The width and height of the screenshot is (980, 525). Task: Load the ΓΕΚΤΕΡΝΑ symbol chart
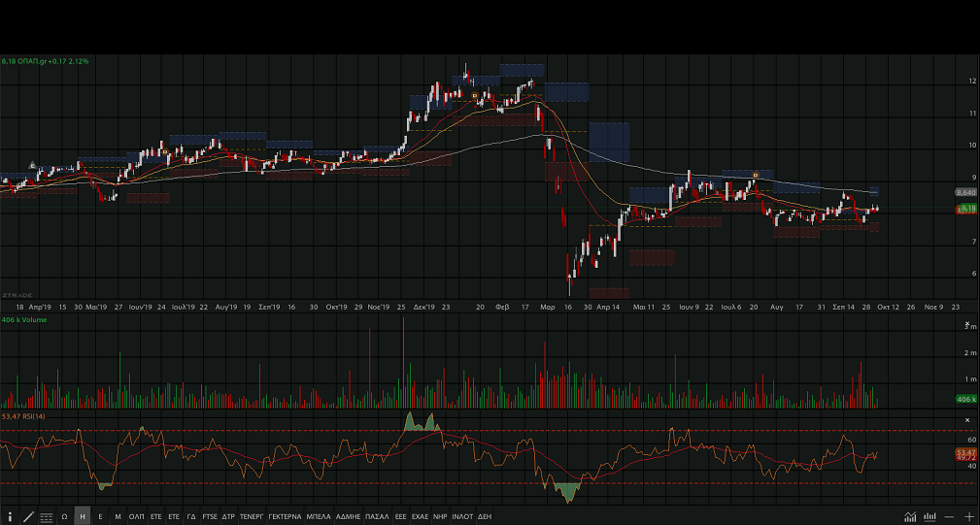click(285, 517)
